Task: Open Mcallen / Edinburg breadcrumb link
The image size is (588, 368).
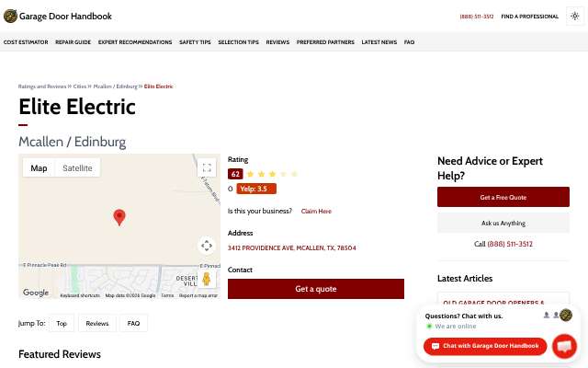Action: (115, 86)
